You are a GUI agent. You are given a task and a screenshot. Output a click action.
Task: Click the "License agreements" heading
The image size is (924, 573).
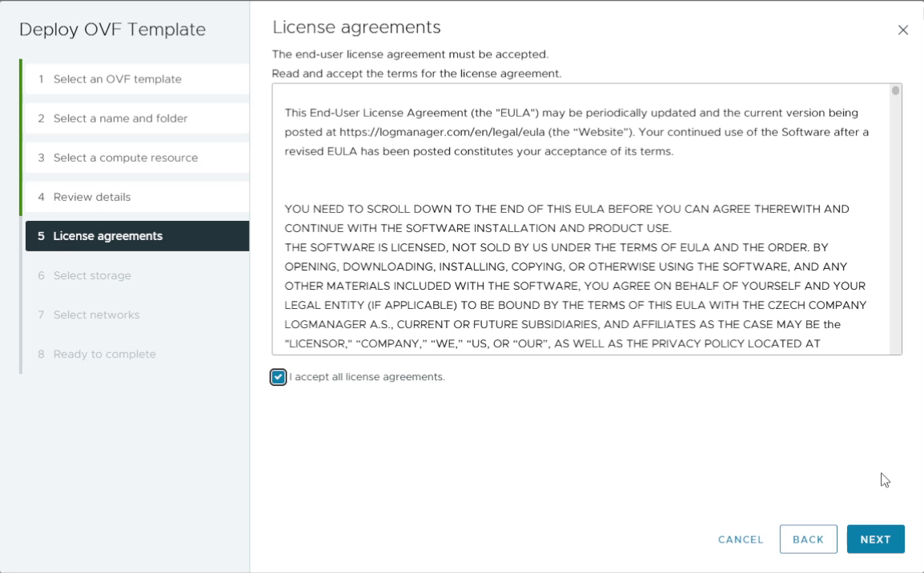[x=357, y=26]
